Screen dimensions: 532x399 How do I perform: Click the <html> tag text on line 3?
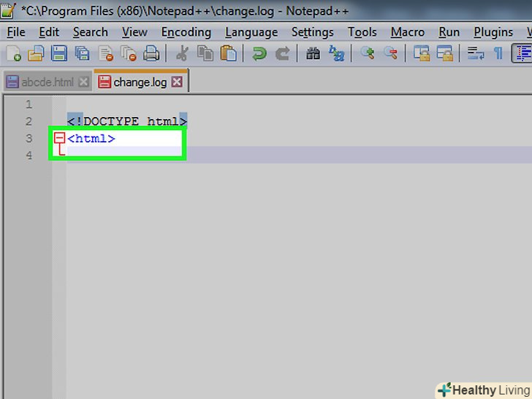coord(91,138)
